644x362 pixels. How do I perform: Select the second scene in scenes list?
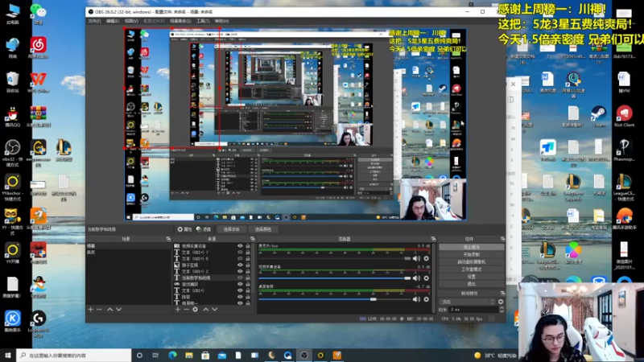[x=129, y=252]
